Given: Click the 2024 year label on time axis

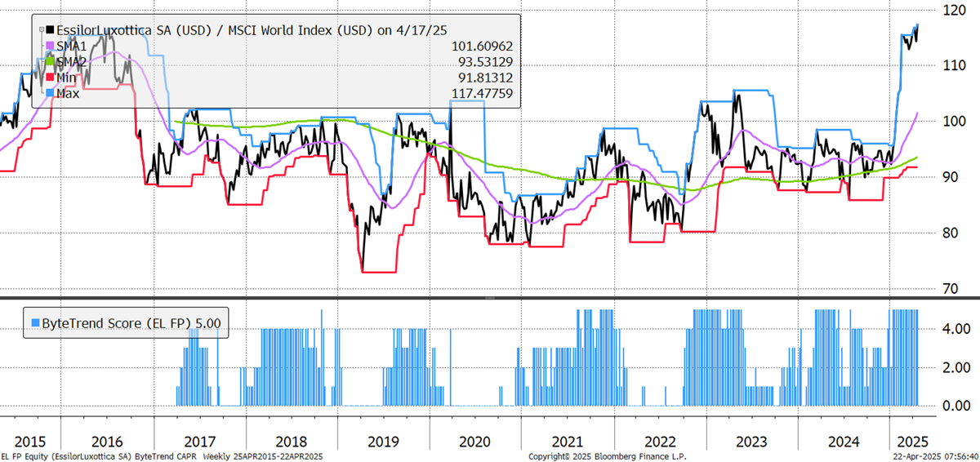Looking at the screenshot, I should [844, 442].
